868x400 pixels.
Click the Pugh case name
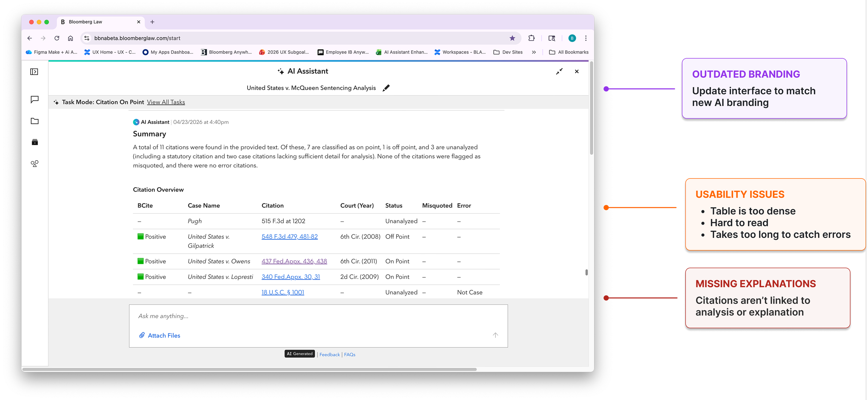[194, 221]
